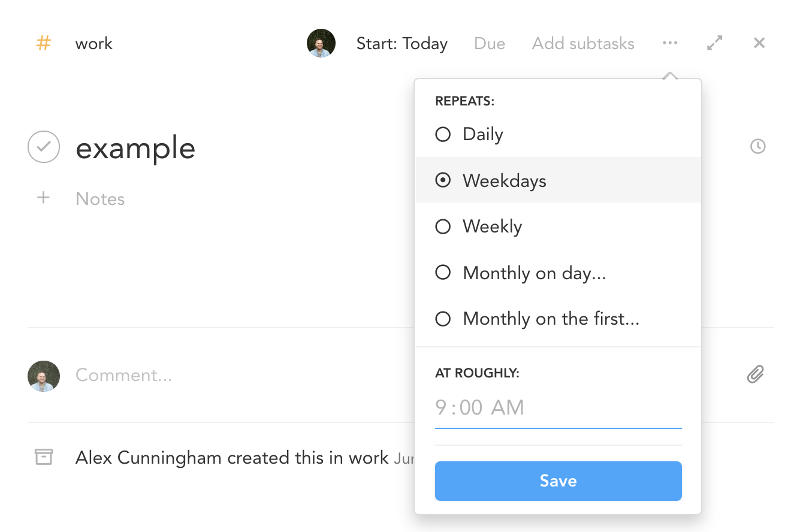This screenshot has height=532, width=803.
Task: Select the Daily repeat option
Action: [443, 134]
